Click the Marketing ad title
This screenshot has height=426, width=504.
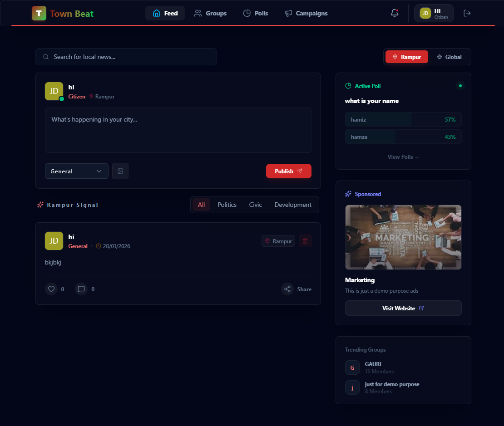360,280
